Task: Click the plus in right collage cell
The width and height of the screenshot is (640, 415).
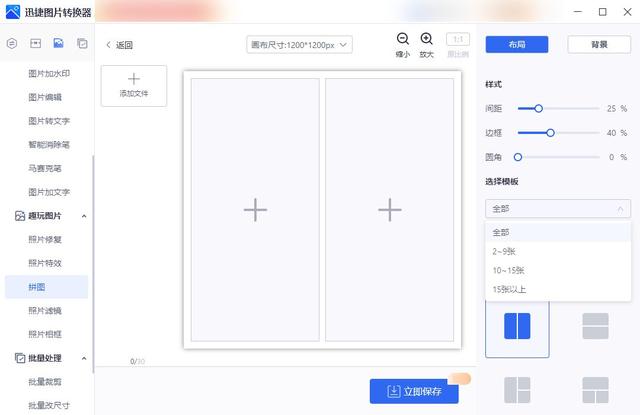Action: click(x=390, y=210)
